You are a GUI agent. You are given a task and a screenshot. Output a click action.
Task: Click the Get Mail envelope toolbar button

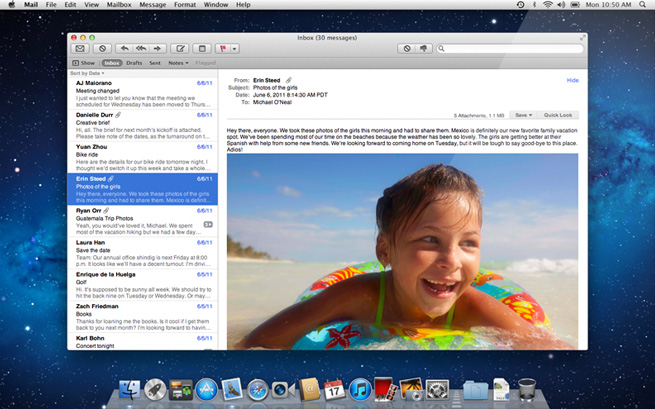[x=80, y=48]
